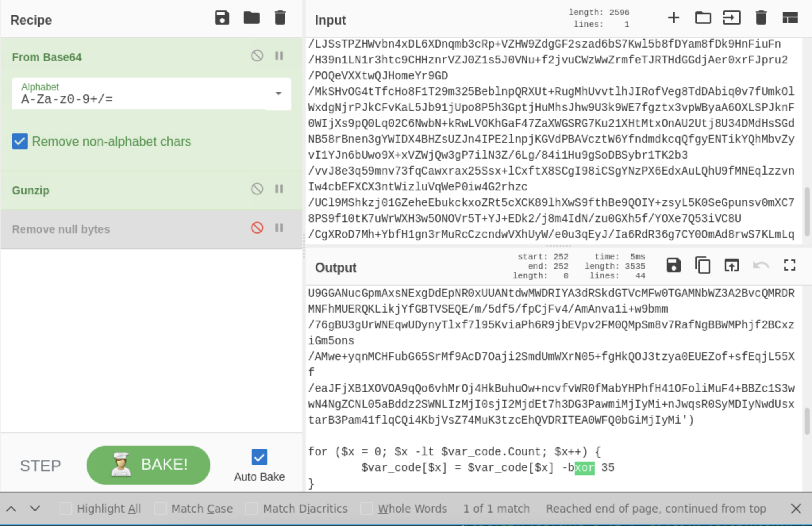Replace input with the current output
The width and height of the screenshot is (812, 526).
pyautogui.click(x=731, y=265)
